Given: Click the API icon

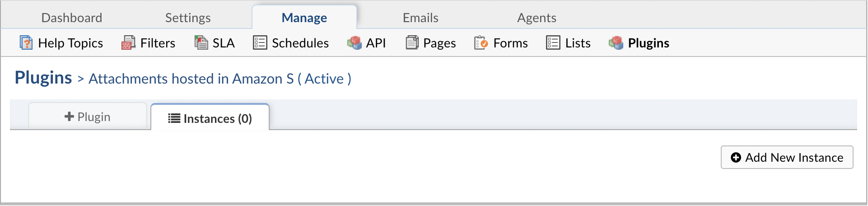Looking at the screenshot, I should (355, 43).
